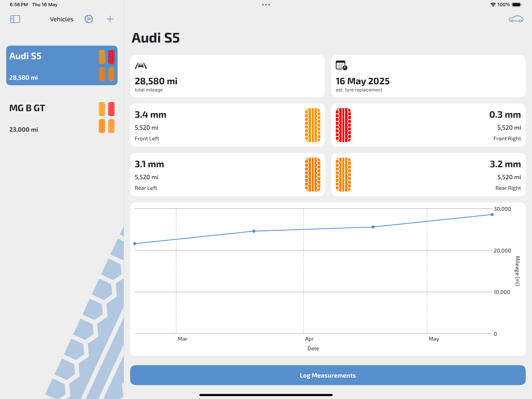Image resolution: width=532 pixels, height=399 pixels.
Task: Open the est. tyre replacement card
Action: pos(428,76)
